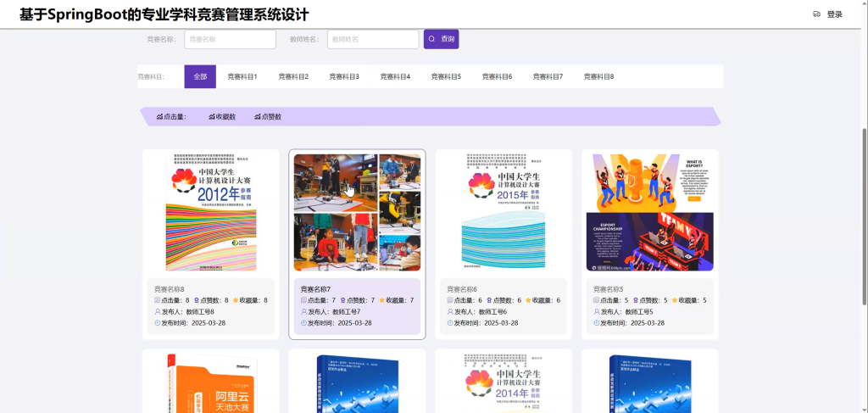Click 收藏量 star icon in 竞赛名称6 card

[529, 300]
